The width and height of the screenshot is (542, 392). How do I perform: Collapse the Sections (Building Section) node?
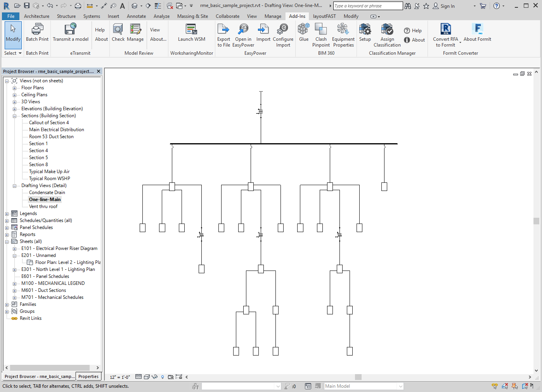(x=15, y=116)
